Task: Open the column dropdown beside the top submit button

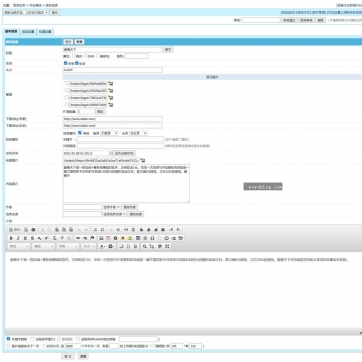Action: [26, 12]
